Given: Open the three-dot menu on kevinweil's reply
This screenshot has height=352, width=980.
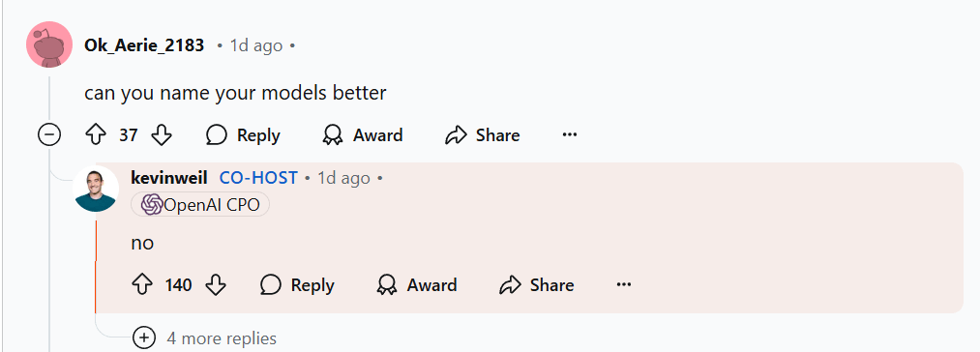Looking at the screenshot, I should click(624, 285).
